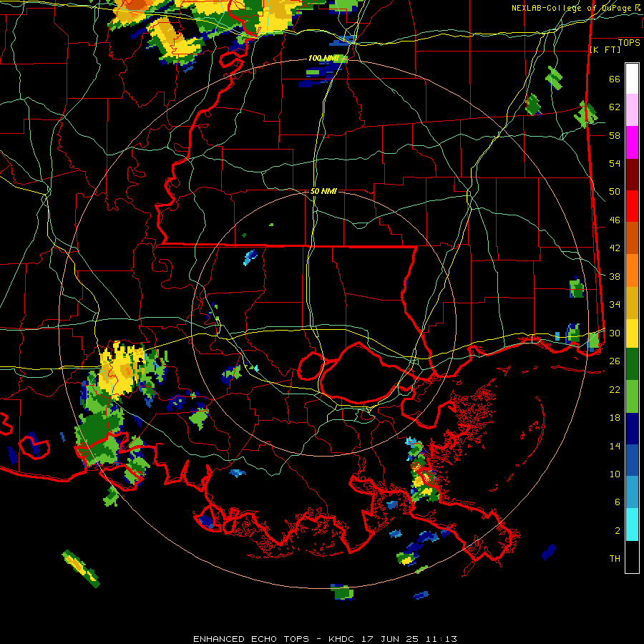Image resolution: width=644 pixels, height=644 pixels.
Task: Click the dark red 54 kft legend swatch
Action: (632, 174)
